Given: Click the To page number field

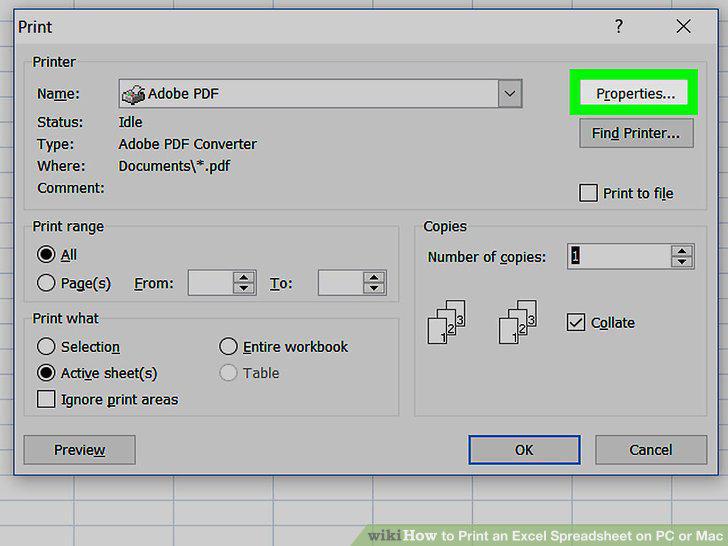Looking at the screenshot, I should [340, 283].
